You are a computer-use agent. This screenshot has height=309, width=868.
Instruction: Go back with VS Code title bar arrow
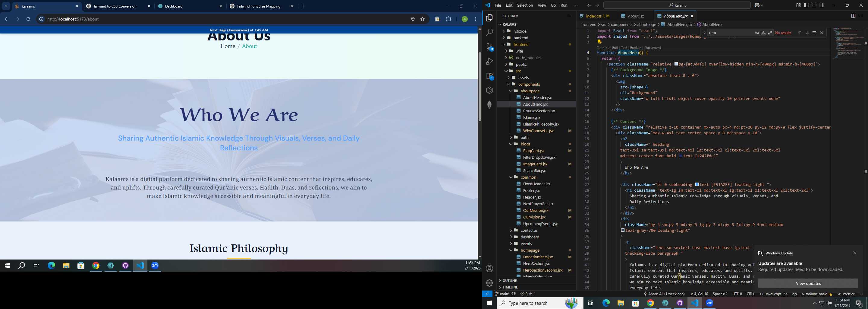click(589, 5)
